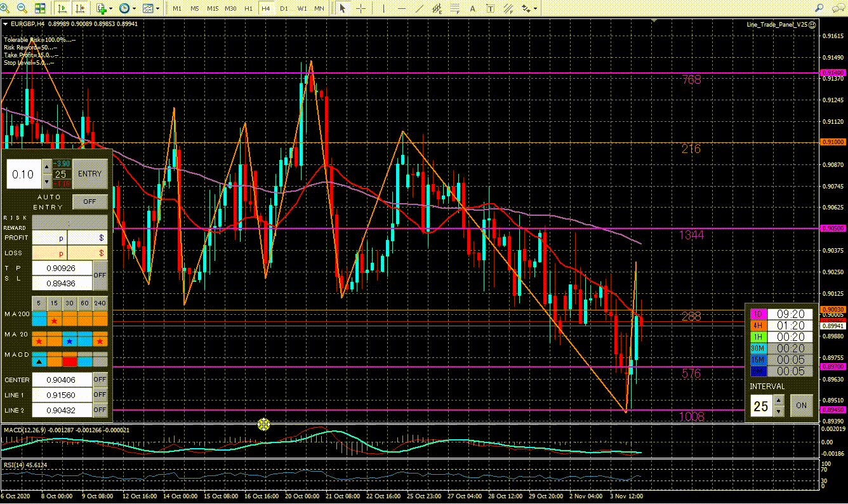Toggle AUTO ENTRY OFF switch
Viewport: 848px width, 504px height.
click(x=89, y=201)
